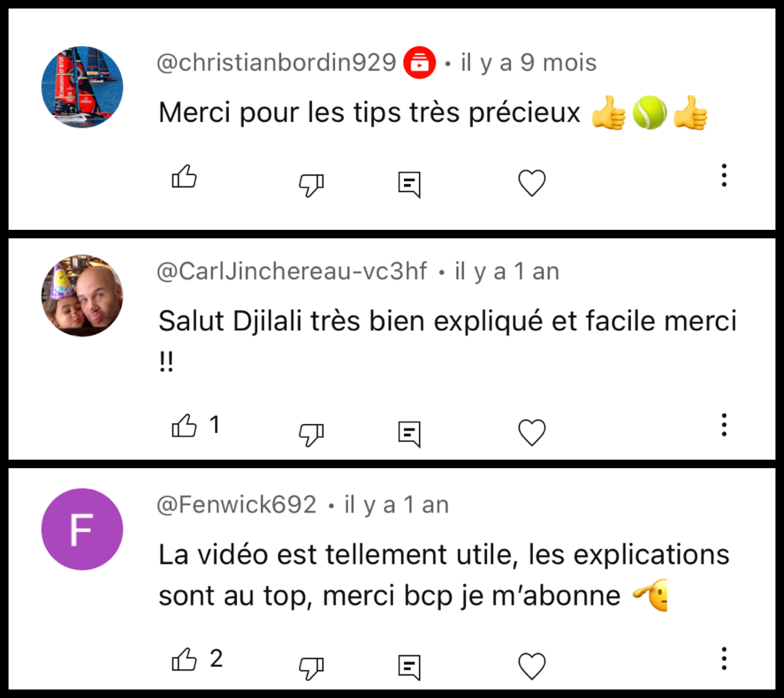
Task: Reply to the "Salut Djilali" comment
Action: pos(409,434)
